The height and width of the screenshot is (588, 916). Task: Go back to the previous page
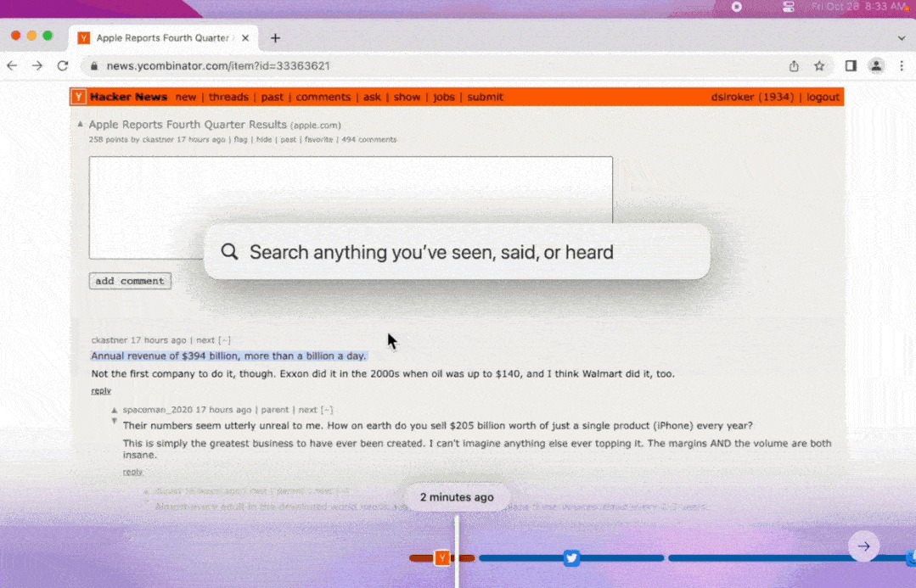coord(12,66)
